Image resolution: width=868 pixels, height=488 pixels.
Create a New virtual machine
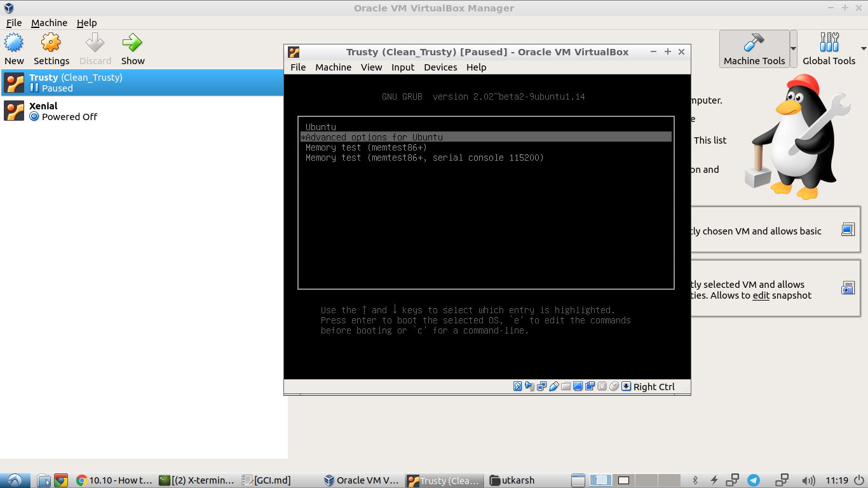click(x=14, y=48)
